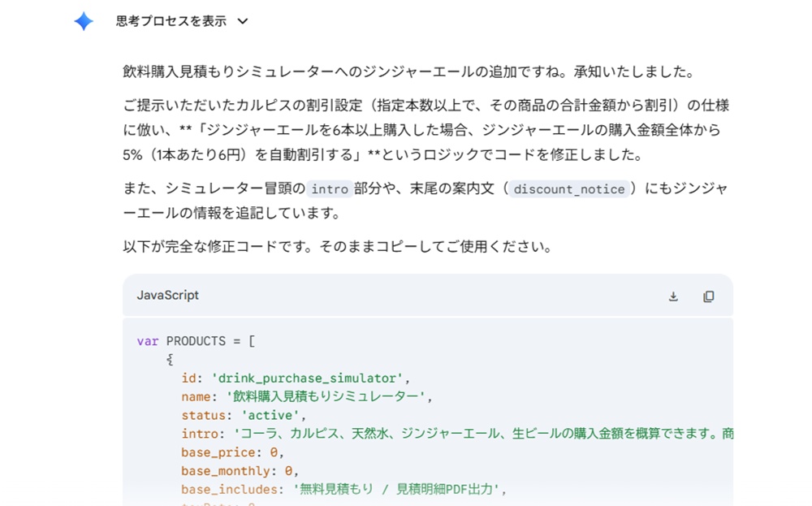
Task: Click the download icon on the code block
Action: (x=672, y=296)
